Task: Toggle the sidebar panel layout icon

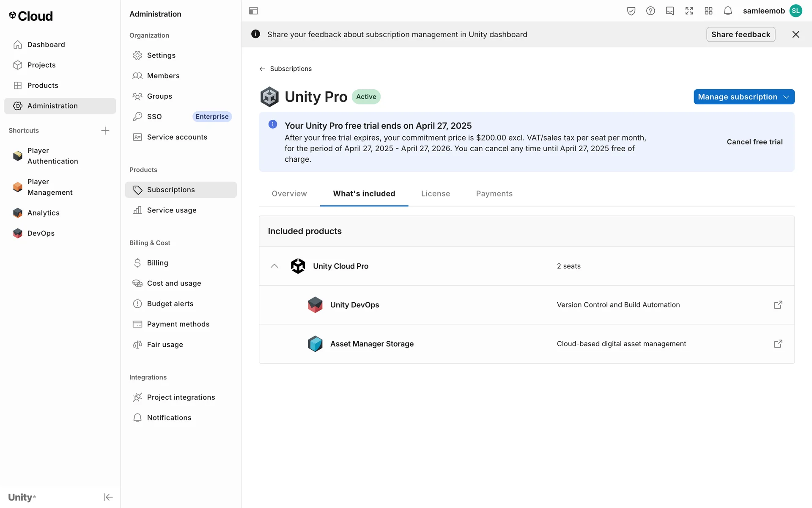Action: pos(253,11)
